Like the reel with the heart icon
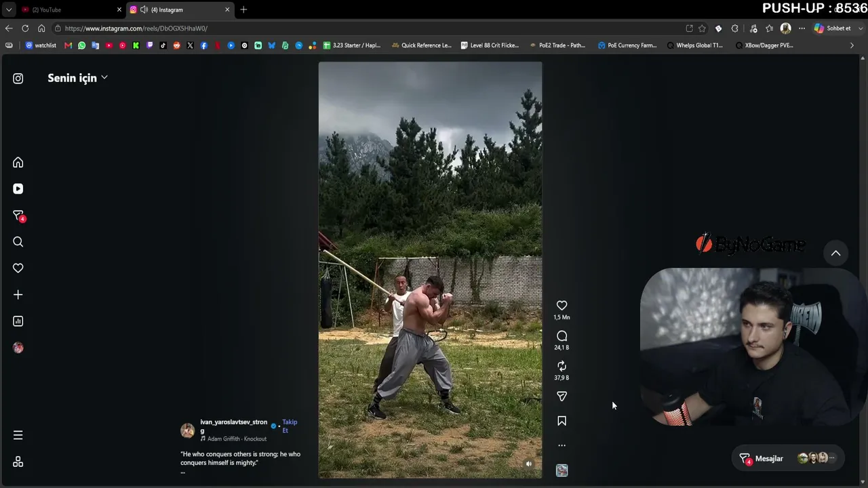The image size is (868, 488). click(x=561, y=306)
